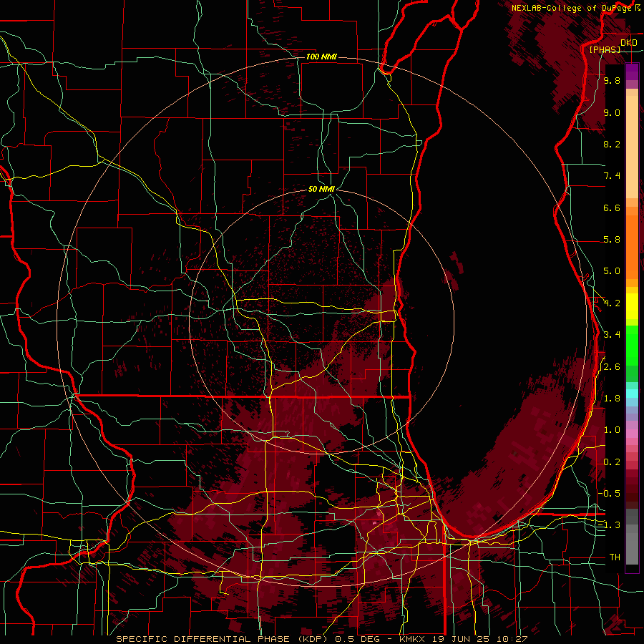Click the TH threshold label on scale
This screenshot has width=644, height=644.
pos(615,557)
